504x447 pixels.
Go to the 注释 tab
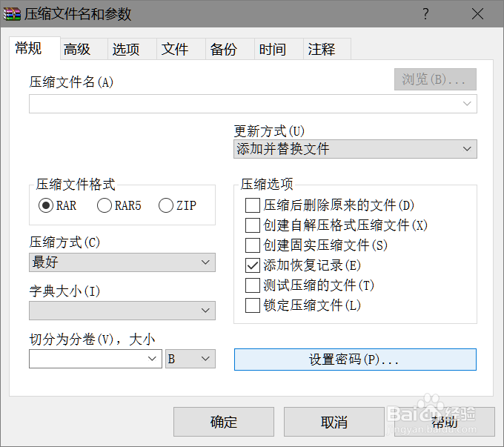(322, 50)
